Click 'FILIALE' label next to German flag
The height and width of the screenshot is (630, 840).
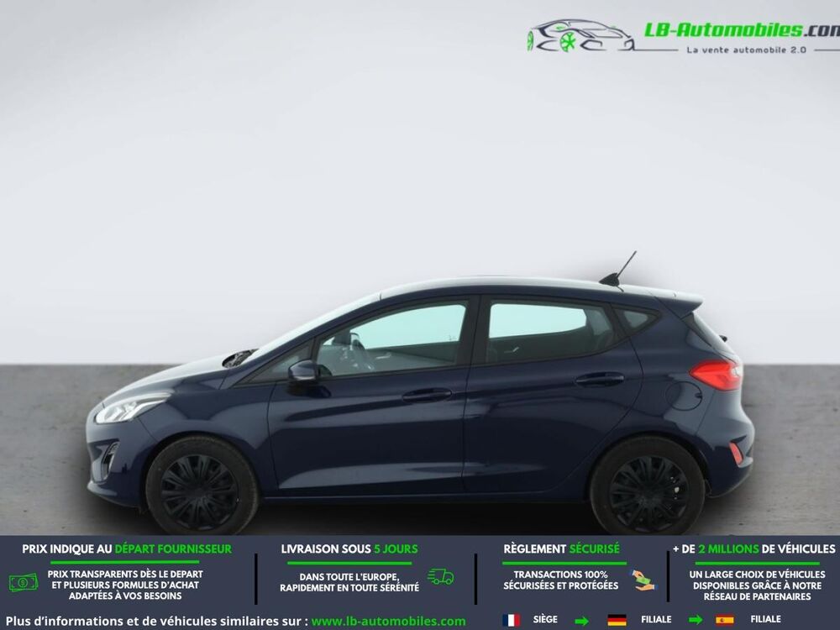coord(656,619)
